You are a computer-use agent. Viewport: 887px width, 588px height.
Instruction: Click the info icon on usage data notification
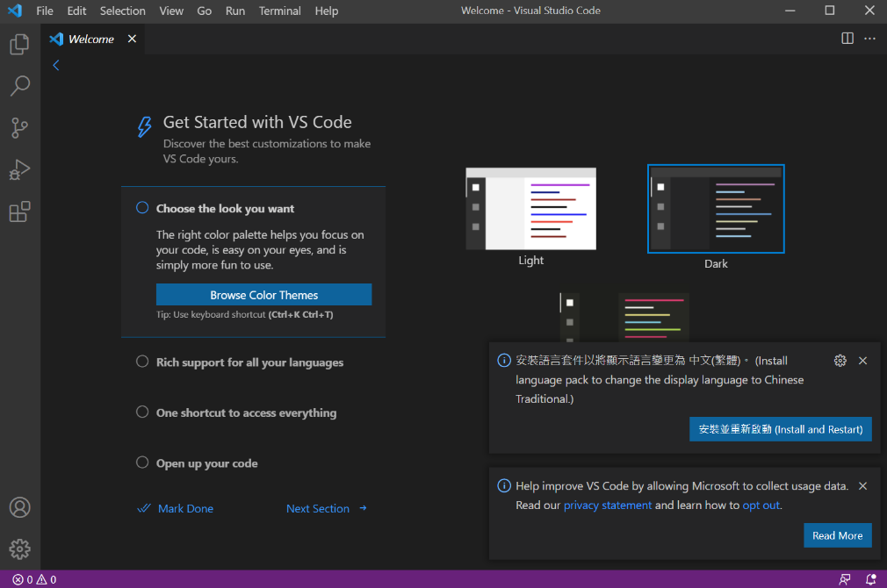[503, 486]
